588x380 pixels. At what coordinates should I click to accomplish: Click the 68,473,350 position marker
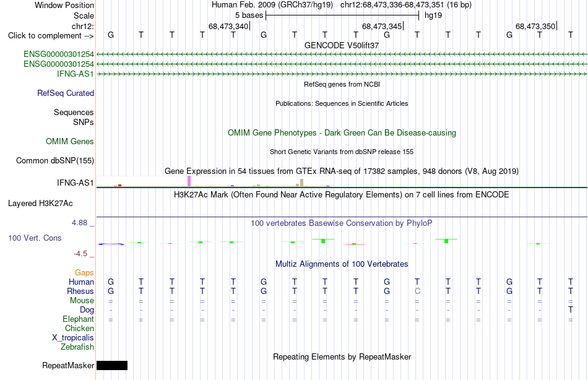click(535, 26)
